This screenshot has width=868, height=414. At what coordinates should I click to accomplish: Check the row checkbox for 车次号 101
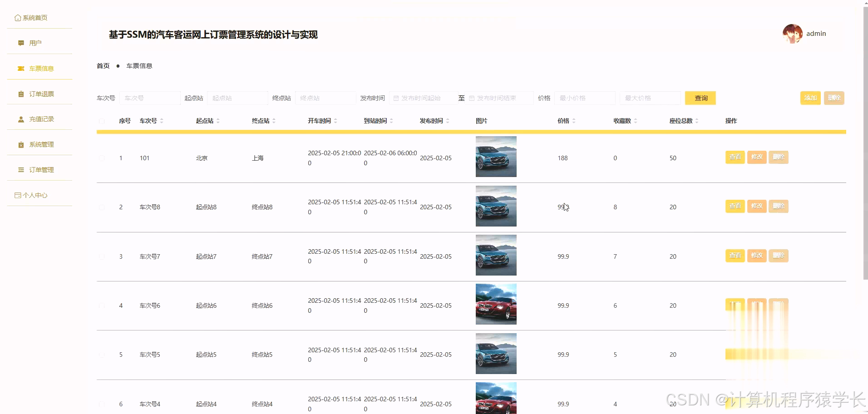tap(102, 158)
